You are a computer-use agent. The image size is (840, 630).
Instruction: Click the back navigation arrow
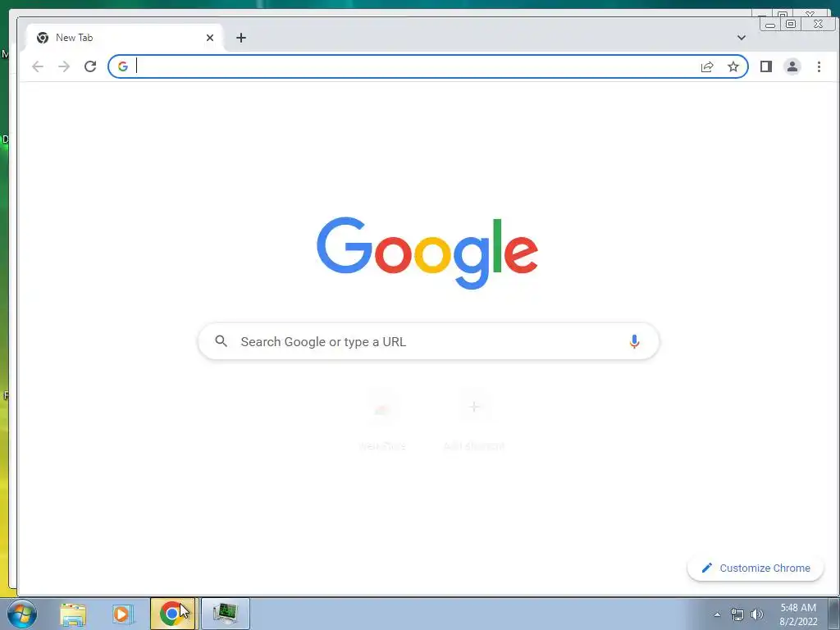pos(38,66)
